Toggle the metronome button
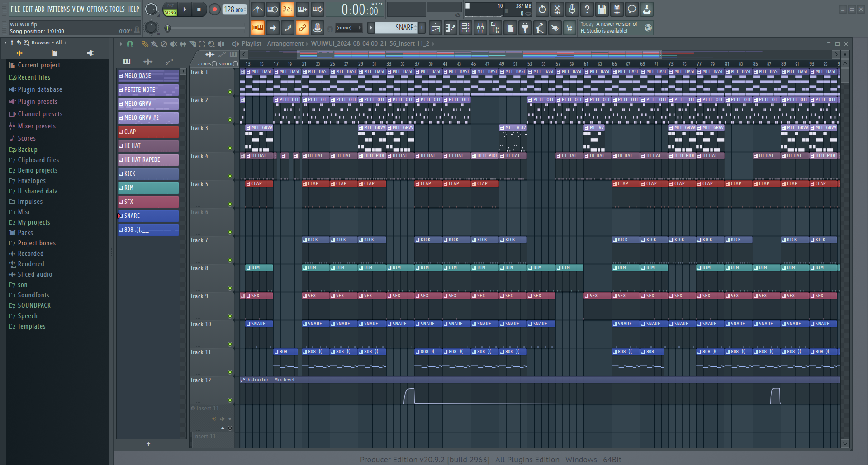 [x=258, y=9]
